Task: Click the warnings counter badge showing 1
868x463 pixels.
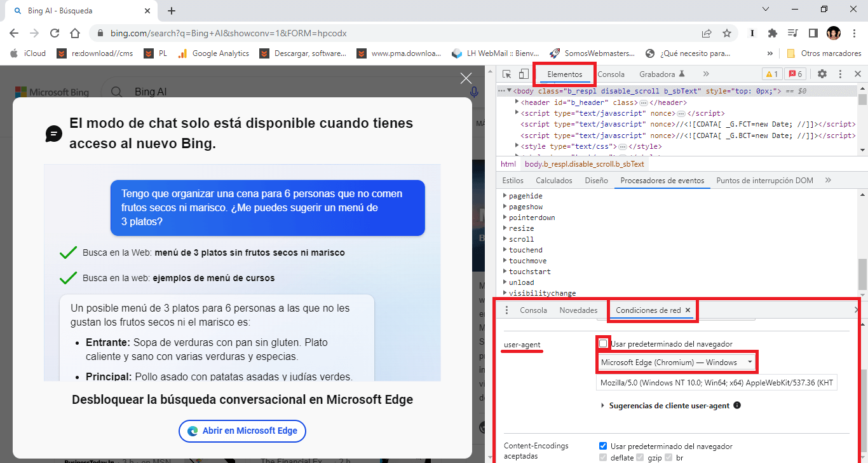Action: click(x=771, y=74)
